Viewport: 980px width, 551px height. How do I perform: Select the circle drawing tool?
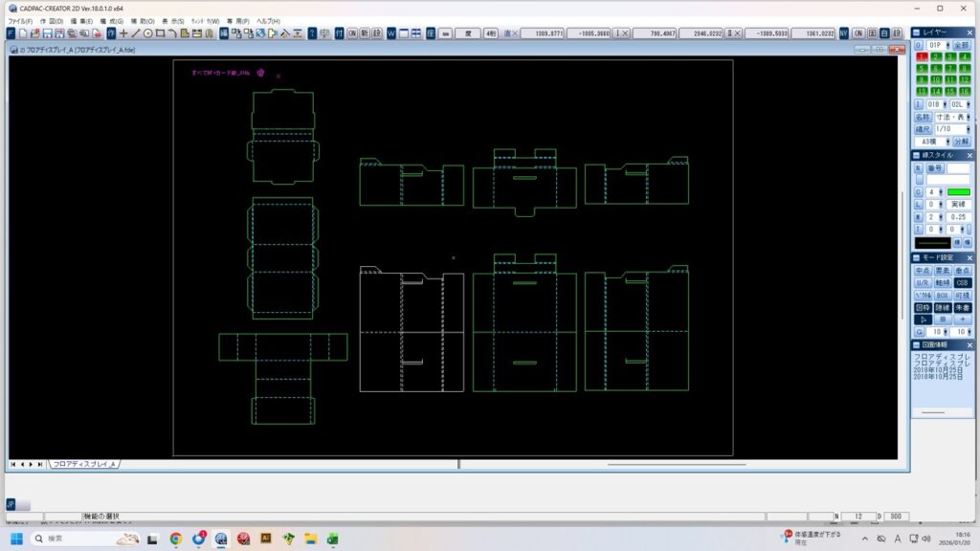(x=147, y=33)
